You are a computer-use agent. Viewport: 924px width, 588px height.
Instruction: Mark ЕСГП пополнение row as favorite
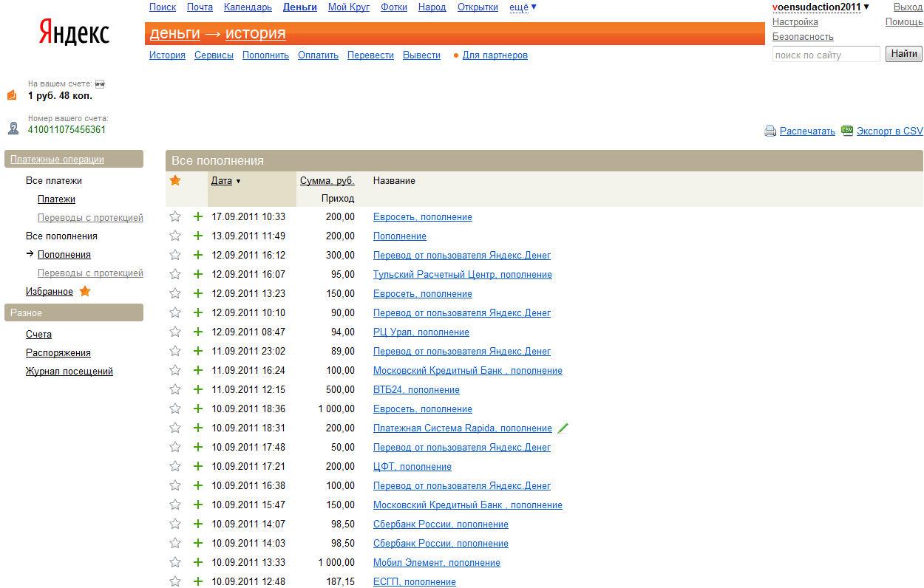pos(175,581)
